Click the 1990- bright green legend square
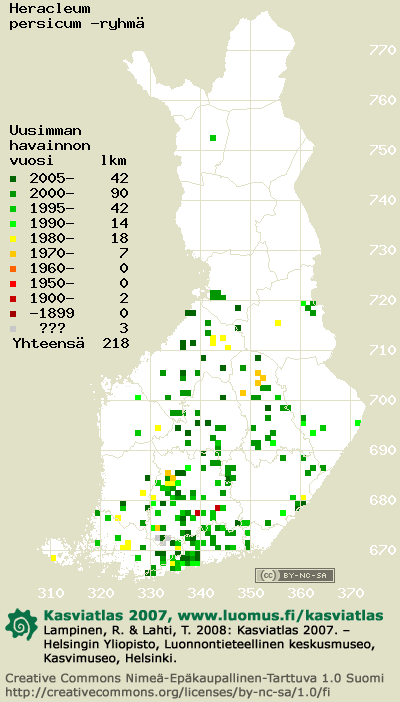This screenshot has width=400, height=702. [x=13, y=224]
